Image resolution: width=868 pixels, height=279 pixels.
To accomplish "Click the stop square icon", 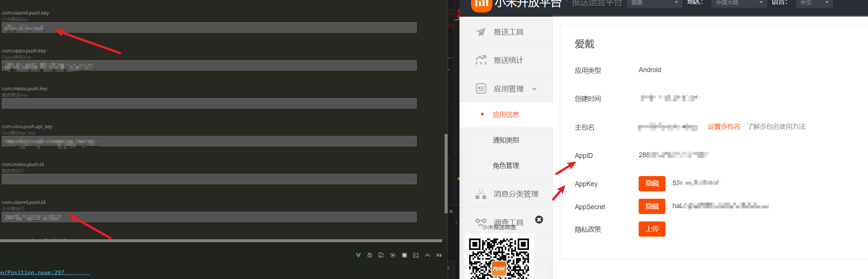I will point(404,255).
